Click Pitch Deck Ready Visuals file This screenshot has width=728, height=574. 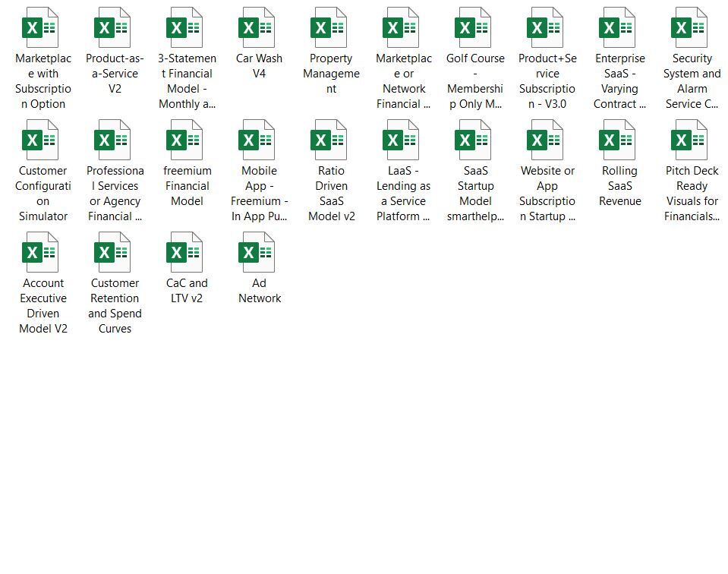tap(692, 140)
